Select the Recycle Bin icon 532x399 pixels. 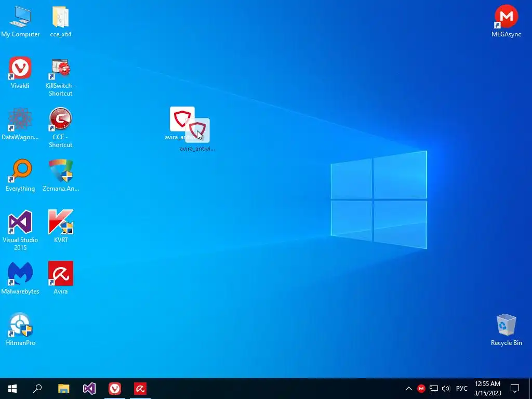point(506,330)
